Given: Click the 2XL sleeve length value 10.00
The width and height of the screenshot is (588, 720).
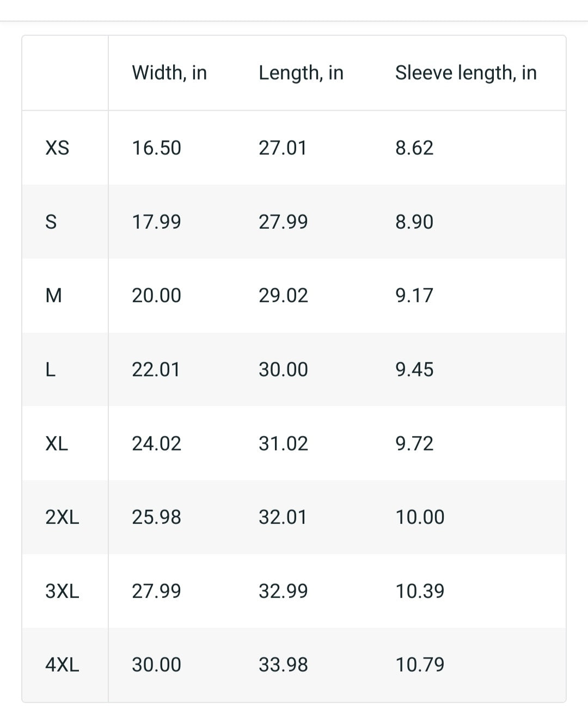Looking at the screenshot, I should coord(420,517).
